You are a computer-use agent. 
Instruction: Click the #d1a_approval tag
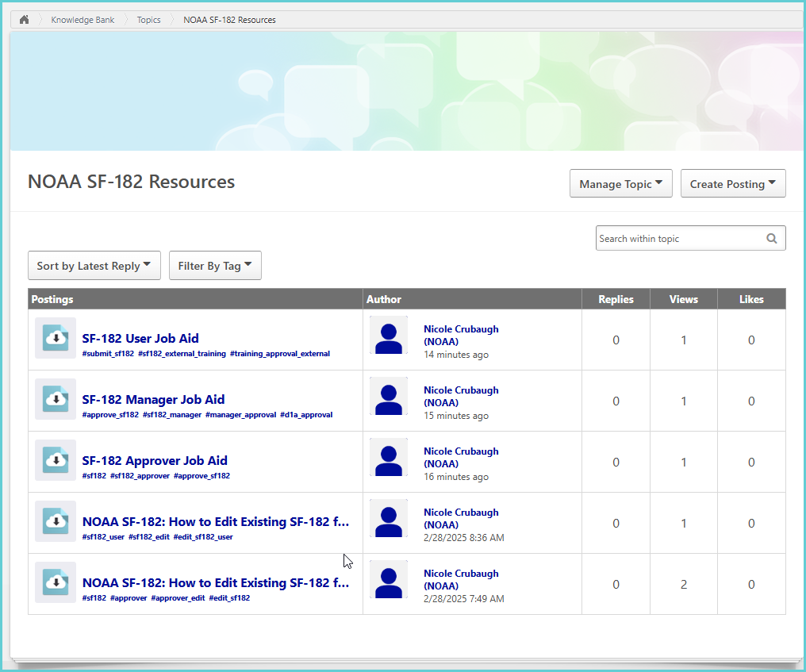tap(306, 415)
